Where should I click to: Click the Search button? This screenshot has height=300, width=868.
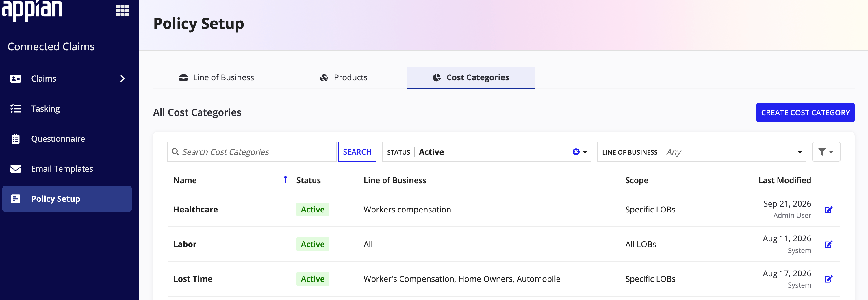(x=357, y=152)
